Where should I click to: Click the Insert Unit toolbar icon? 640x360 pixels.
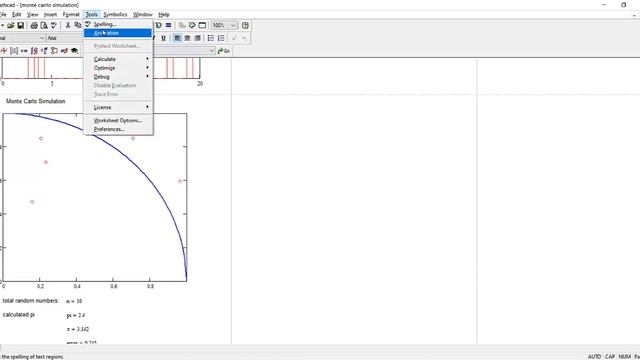click(159, 25)
